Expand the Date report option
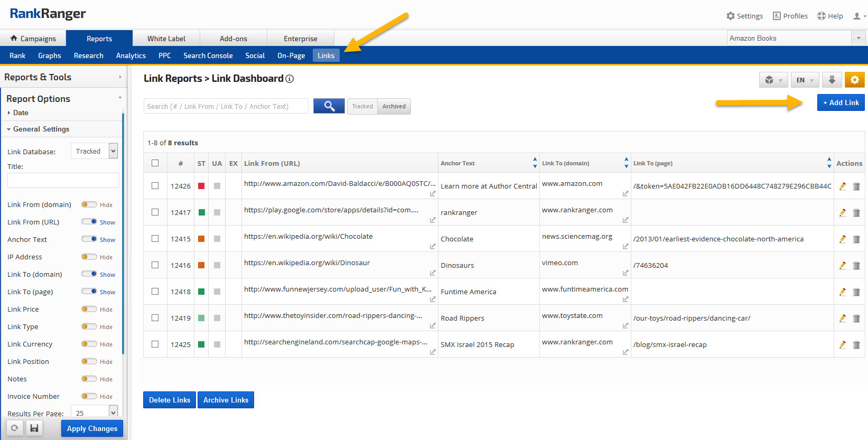The height and width of the screenshot is (440, 868). pyautogui.click(x=20, y=113)
